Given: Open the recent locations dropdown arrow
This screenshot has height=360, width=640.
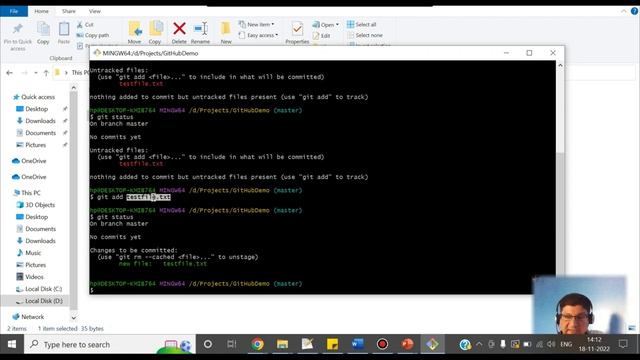Looking at the screenshot, I should 36,73.
